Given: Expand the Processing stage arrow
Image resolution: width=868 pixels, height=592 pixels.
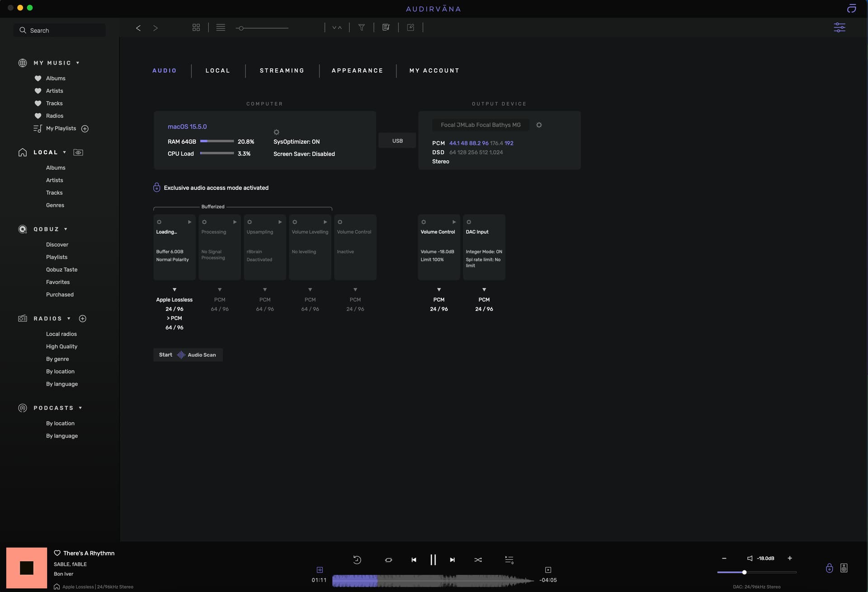Looking at the screenshot, I should (x=235, y=222).
